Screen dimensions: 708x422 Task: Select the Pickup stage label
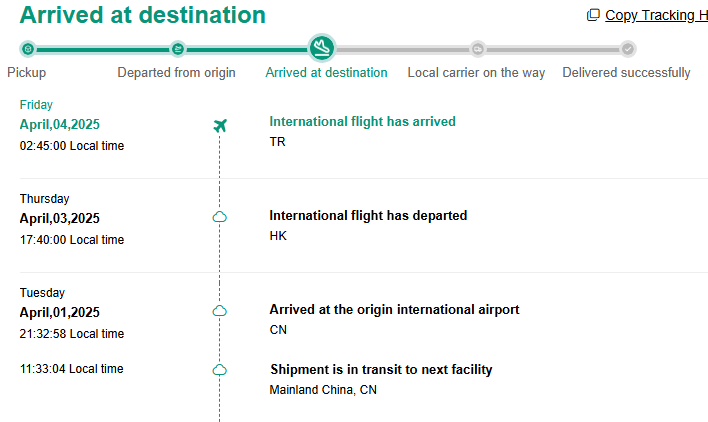point(27,73)
